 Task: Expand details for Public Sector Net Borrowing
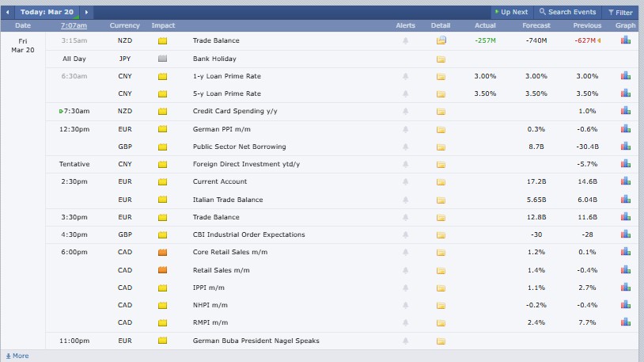[x=441, y=147]
